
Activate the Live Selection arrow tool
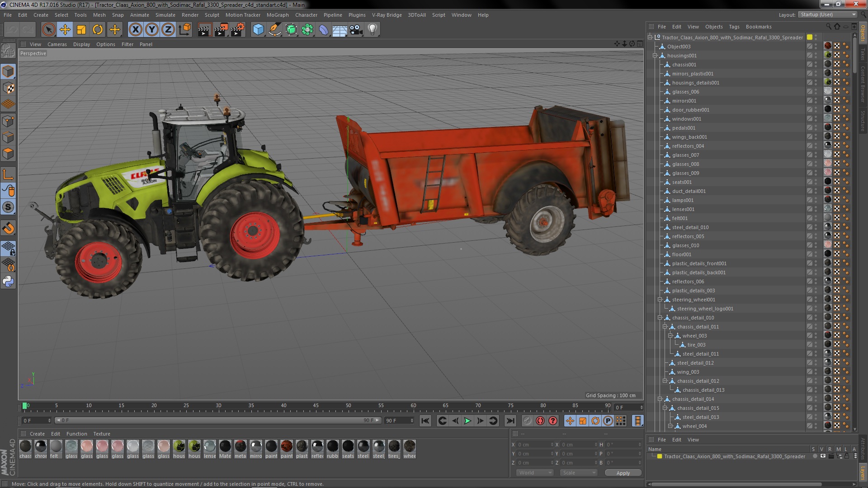tap(48, 30)
